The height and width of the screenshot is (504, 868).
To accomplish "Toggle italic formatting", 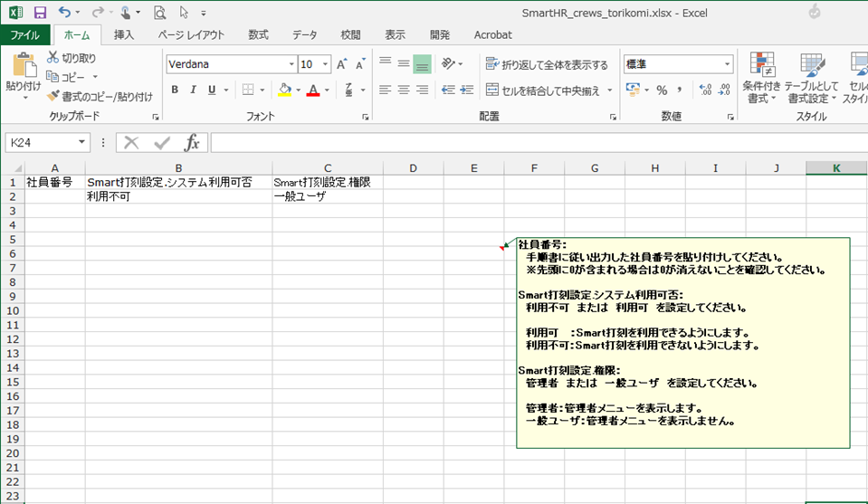I will click(x=193, y=90).
